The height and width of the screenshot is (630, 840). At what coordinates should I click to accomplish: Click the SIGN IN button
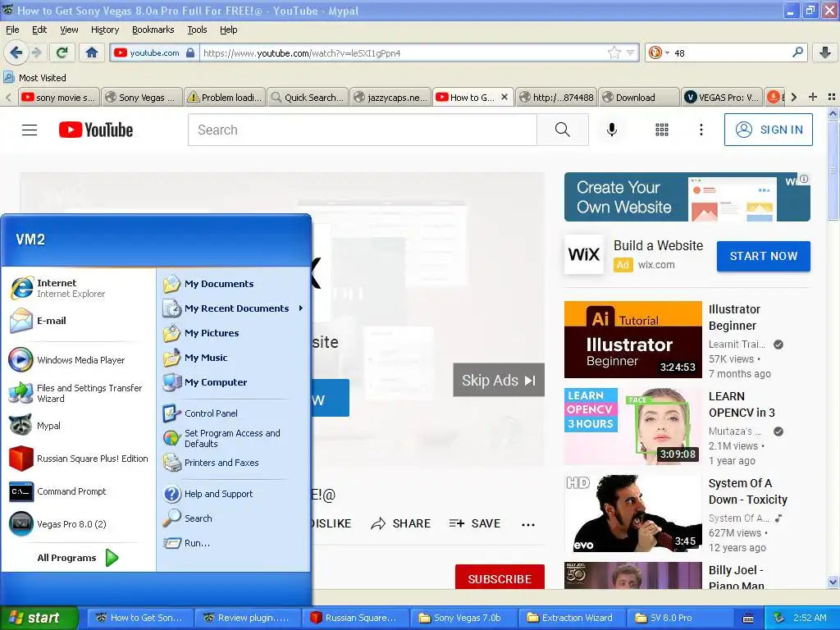[768, 130]
